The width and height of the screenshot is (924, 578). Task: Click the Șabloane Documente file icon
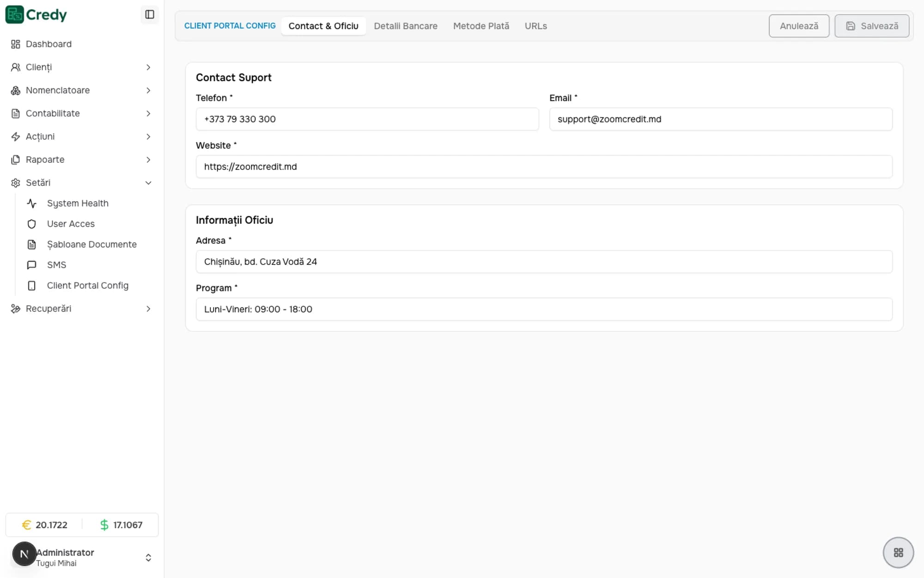coord(31,245)
